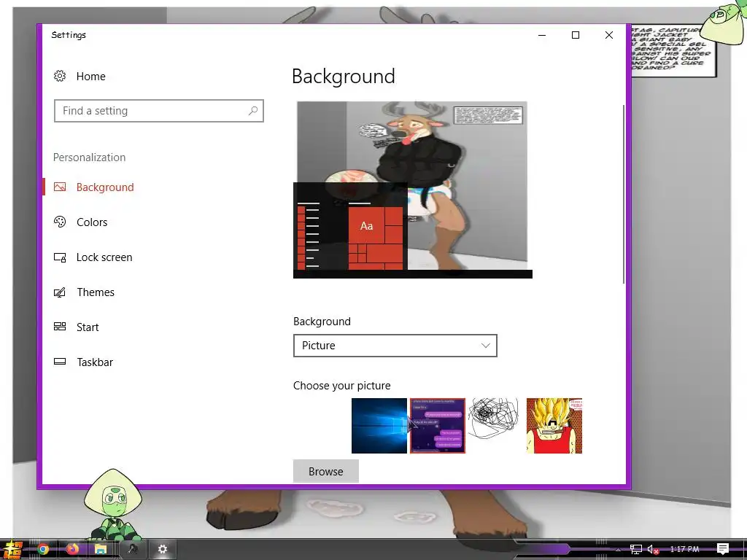The image size is (747, 560).
Task: Choose the purple chat screenshot thumbnail
Action: [x=438, y=426]
